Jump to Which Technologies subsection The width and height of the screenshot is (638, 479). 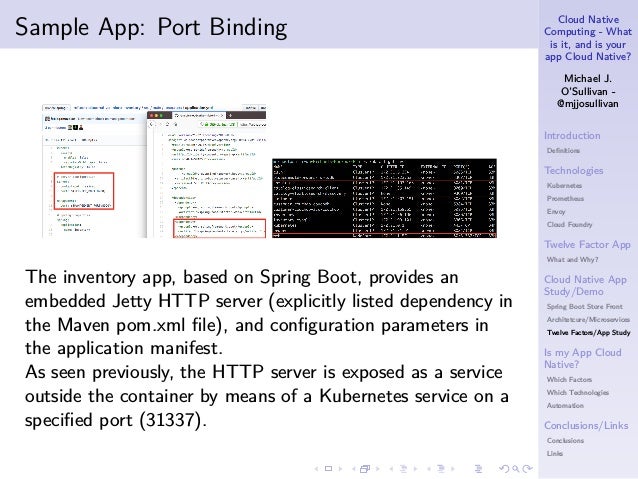point(578,392)
